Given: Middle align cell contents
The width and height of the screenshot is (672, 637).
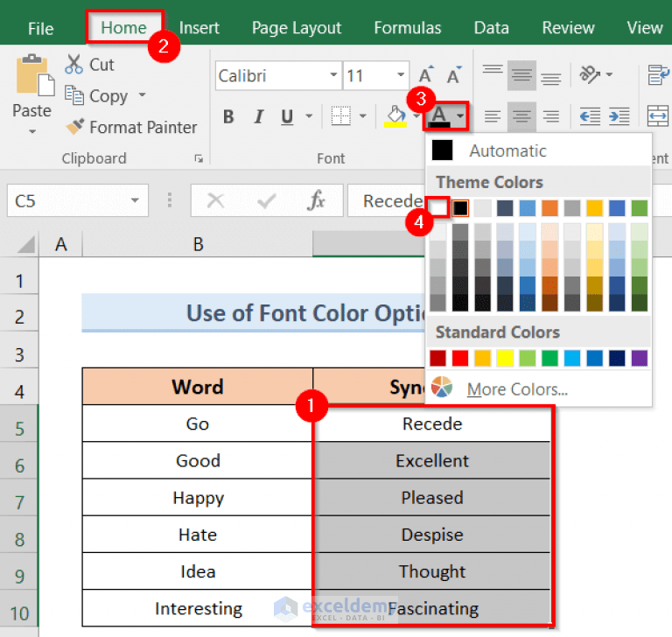Looking at the screenshot, I should (521, 75).
